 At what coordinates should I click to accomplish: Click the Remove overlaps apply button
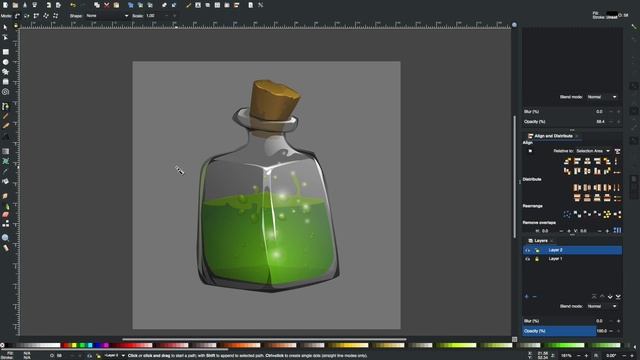pos(617,231)
